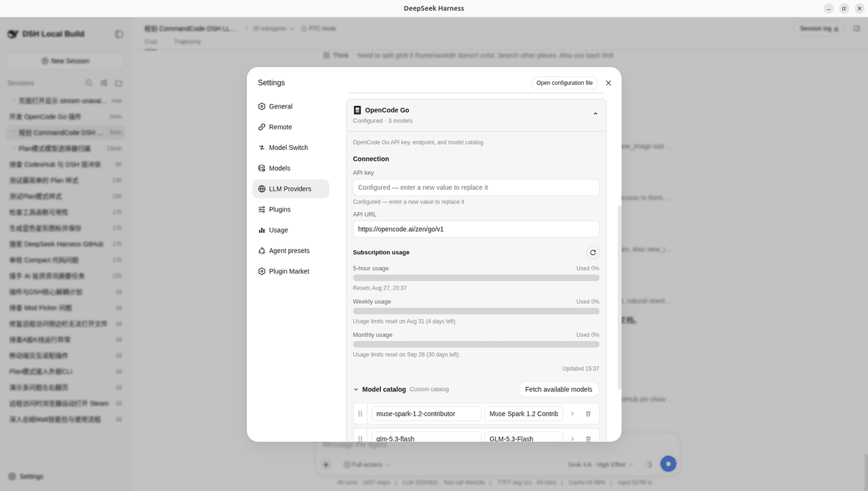Grab the drag handle of muse-spark-1.2-contributor

coord(360,414)
